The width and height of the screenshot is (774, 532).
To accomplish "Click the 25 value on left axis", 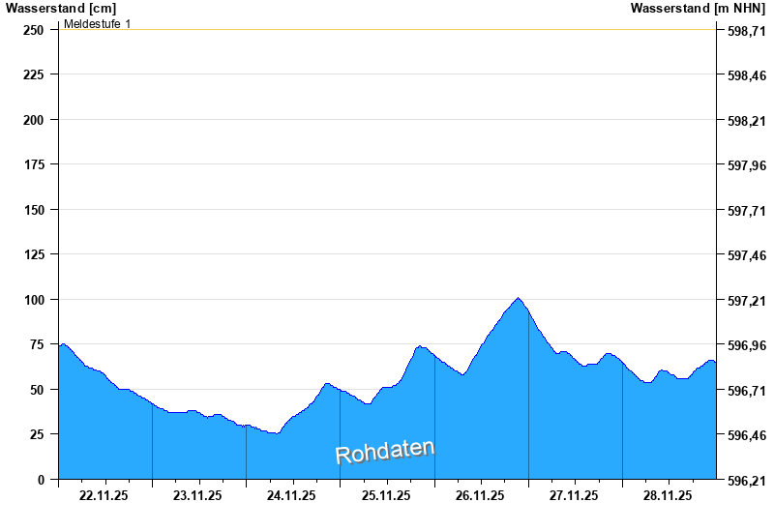I will click(x=37, y=434).
